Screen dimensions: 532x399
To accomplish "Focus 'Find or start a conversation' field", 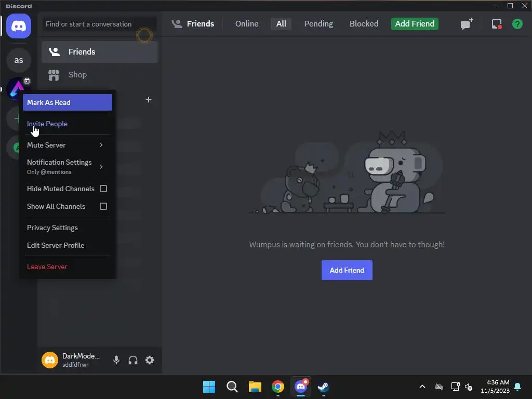I will coord(100,24).
